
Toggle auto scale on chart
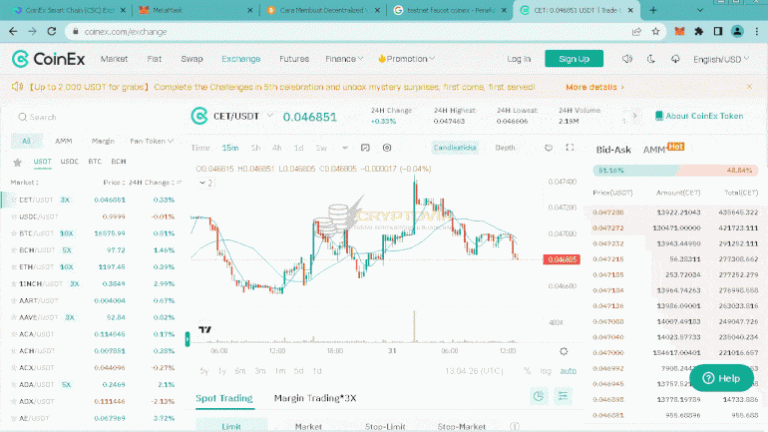click(568, 371)
